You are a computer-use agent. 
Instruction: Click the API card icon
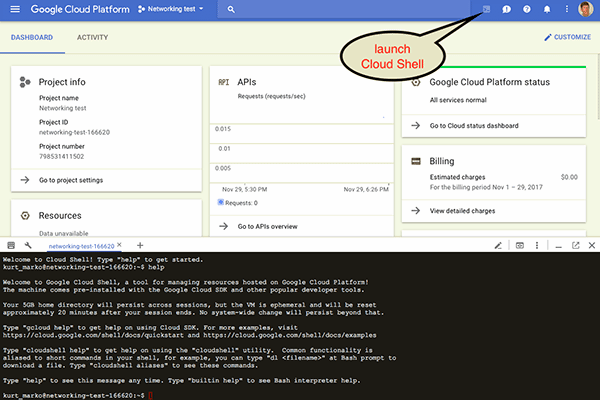coord(223,82)
